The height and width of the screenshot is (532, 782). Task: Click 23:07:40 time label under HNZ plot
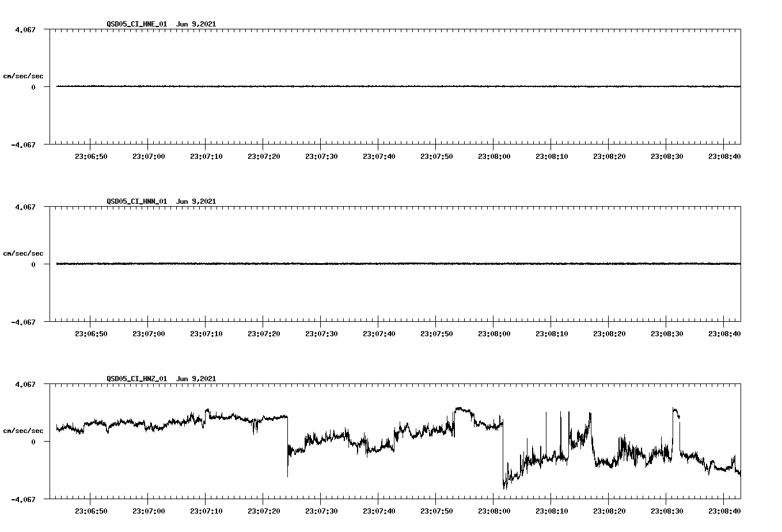tap(379, 511)
